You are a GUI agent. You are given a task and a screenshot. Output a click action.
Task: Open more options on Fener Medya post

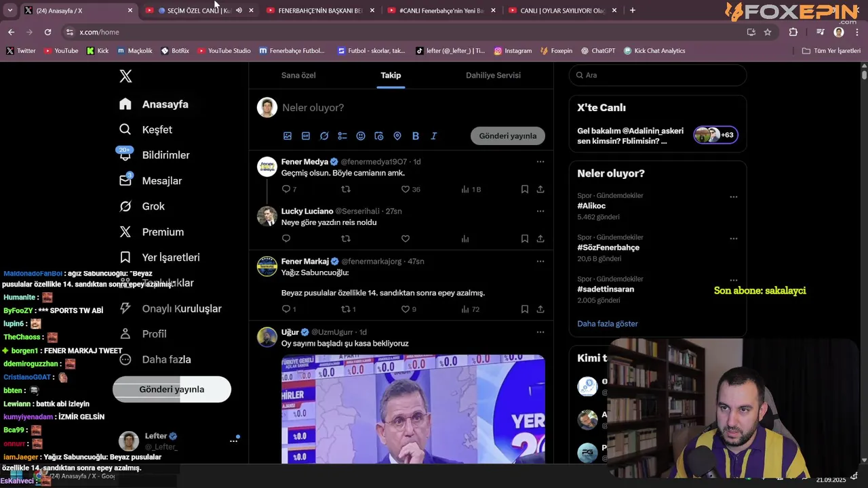coord(540,161)
